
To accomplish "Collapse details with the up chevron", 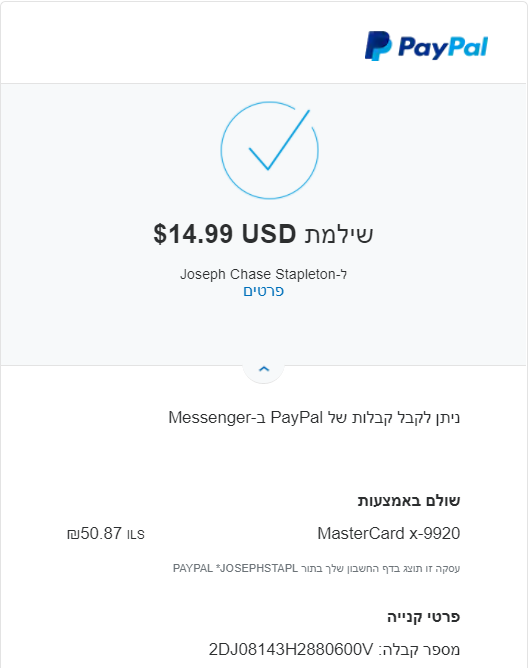I will click(264, 369).
